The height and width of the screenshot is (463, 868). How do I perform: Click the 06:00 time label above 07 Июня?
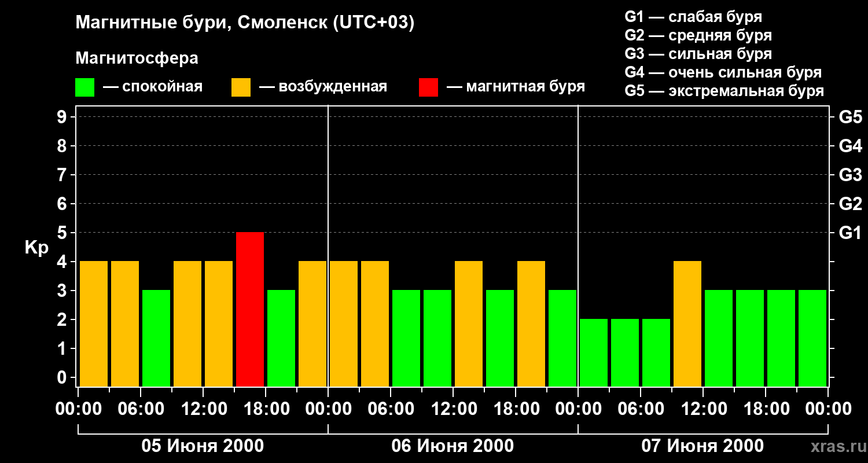tap(641, 409)
